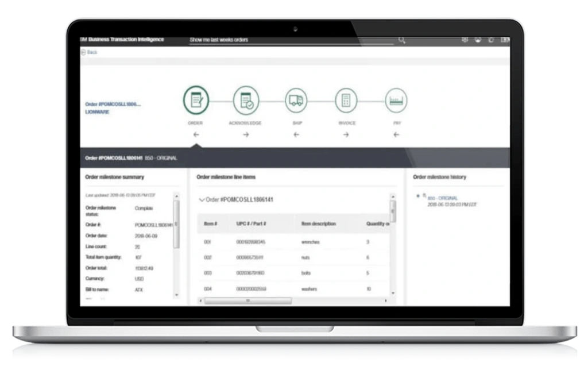Click the line items horizontal scrollbar left arrow

(200, 301)
